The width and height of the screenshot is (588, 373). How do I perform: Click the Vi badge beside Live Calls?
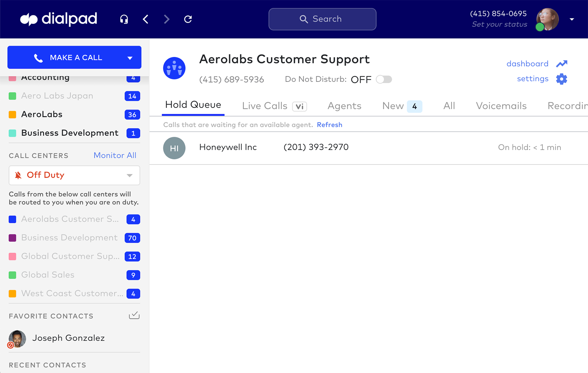point(300,106)
